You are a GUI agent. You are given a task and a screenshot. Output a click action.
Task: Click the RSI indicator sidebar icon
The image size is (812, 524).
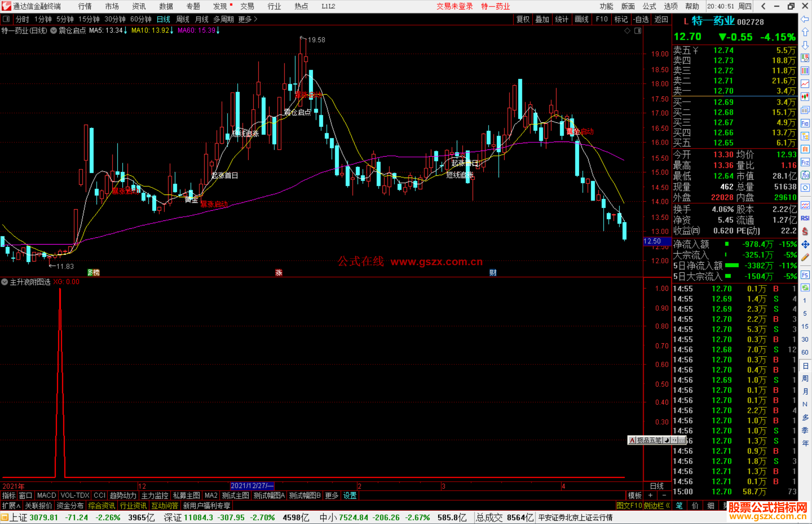coord(805,218)
